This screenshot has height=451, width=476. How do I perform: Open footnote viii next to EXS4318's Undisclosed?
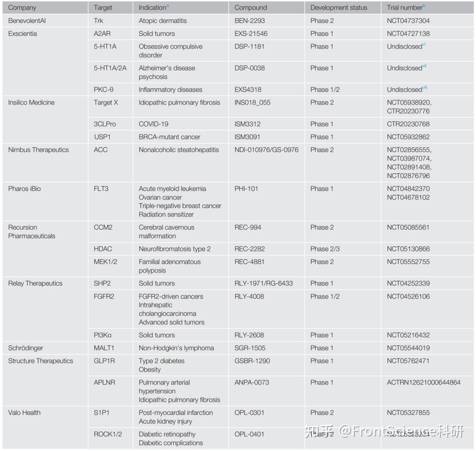425,88
